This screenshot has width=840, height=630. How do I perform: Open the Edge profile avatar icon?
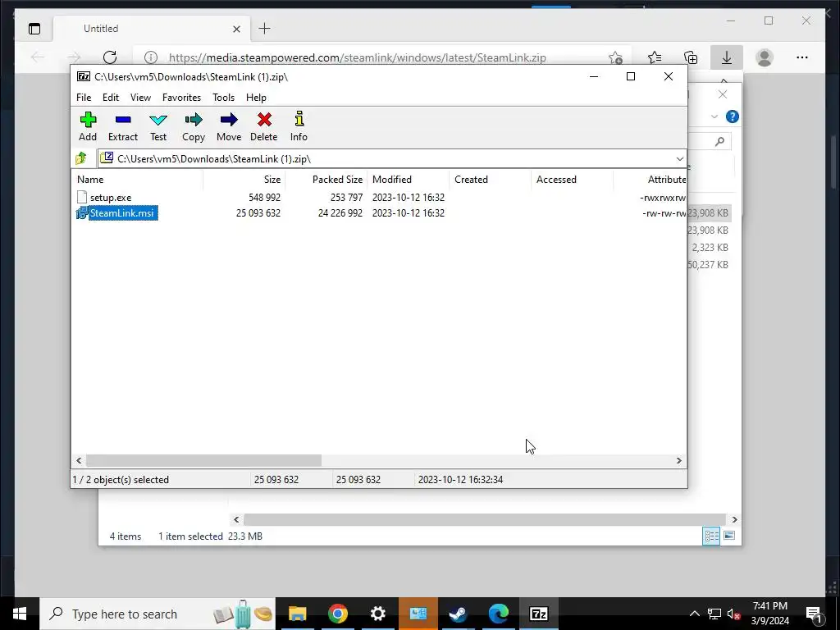pyautogui.click(x=765, y=57)
